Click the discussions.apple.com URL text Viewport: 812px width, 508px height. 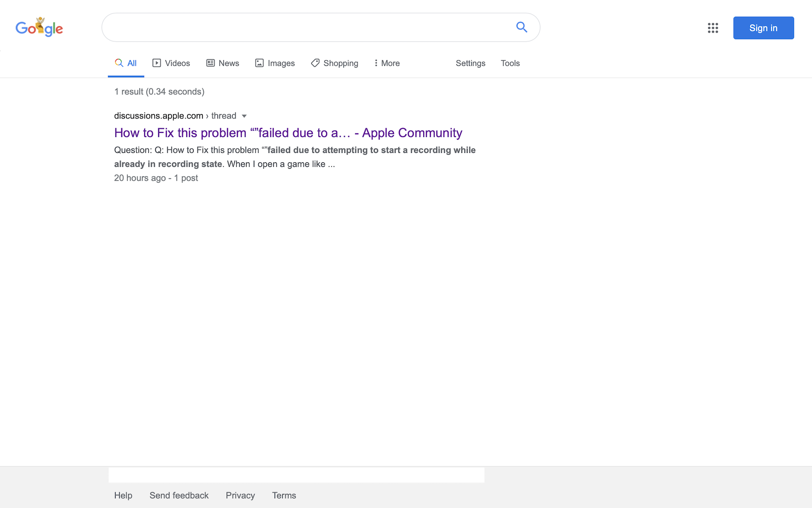click(x=159, y=116)
